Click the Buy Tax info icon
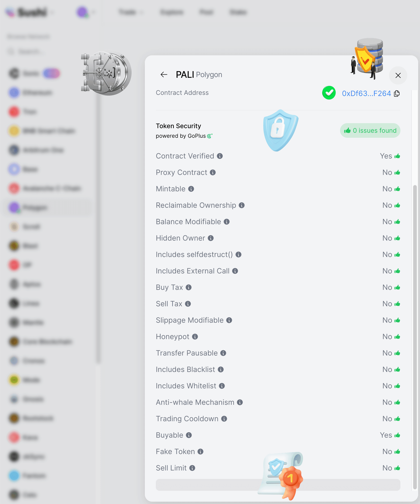Screen dimensions: 420x504 coord(189,287)
